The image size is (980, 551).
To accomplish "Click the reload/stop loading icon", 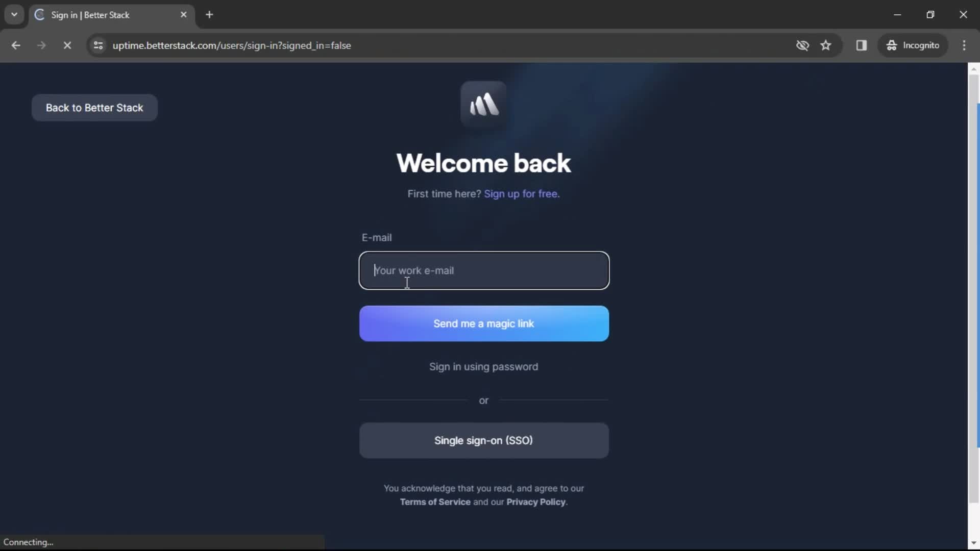I will 66,46.
